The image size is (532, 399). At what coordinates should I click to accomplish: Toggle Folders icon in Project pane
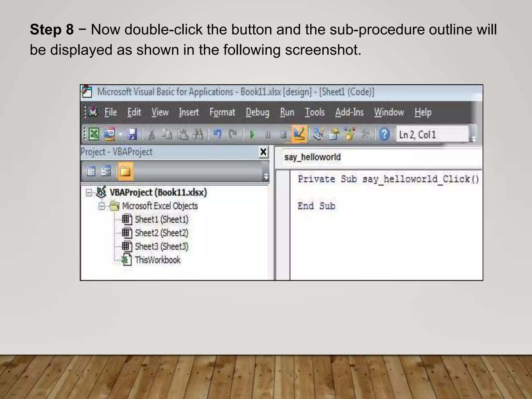(125, 171)
